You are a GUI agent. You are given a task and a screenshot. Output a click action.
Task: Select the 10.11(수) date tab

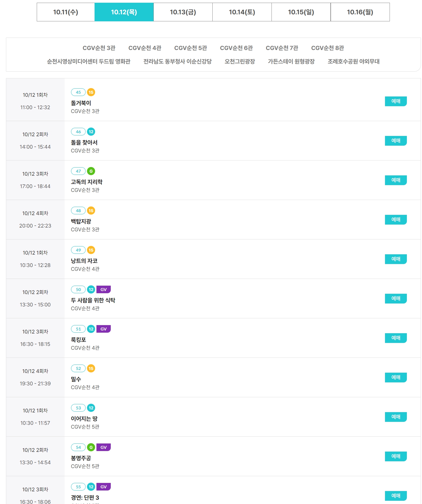[x=66, y=12]
